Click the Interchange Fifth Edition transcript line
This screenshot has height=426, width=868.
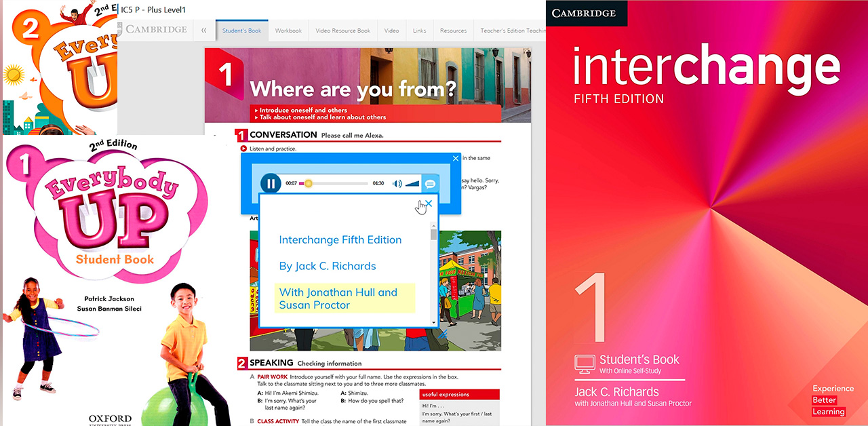click(340, 239)
